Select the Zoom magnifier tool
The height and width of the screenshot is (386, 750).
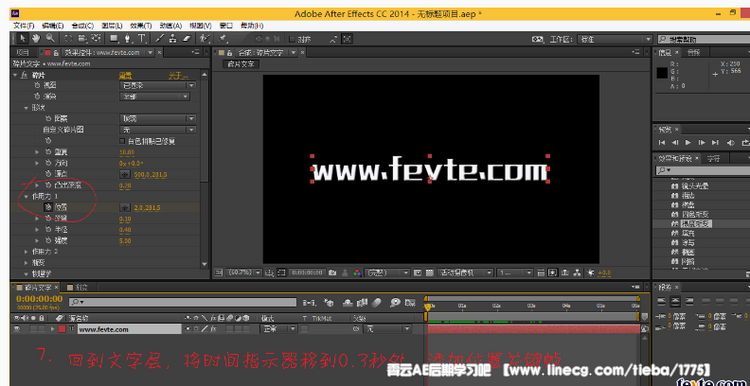pyautogui.click(x=49, y=38)
